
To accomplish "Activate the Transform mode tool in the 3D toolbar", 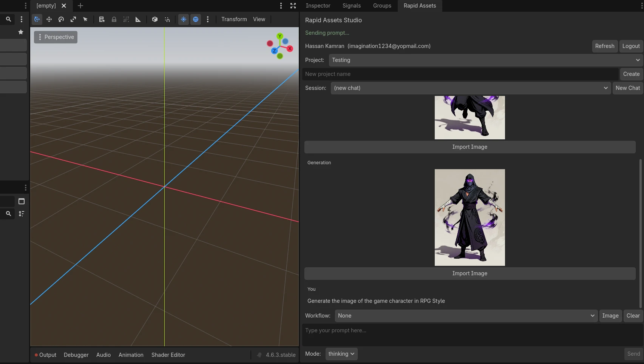I will click(x=37, y=19).
